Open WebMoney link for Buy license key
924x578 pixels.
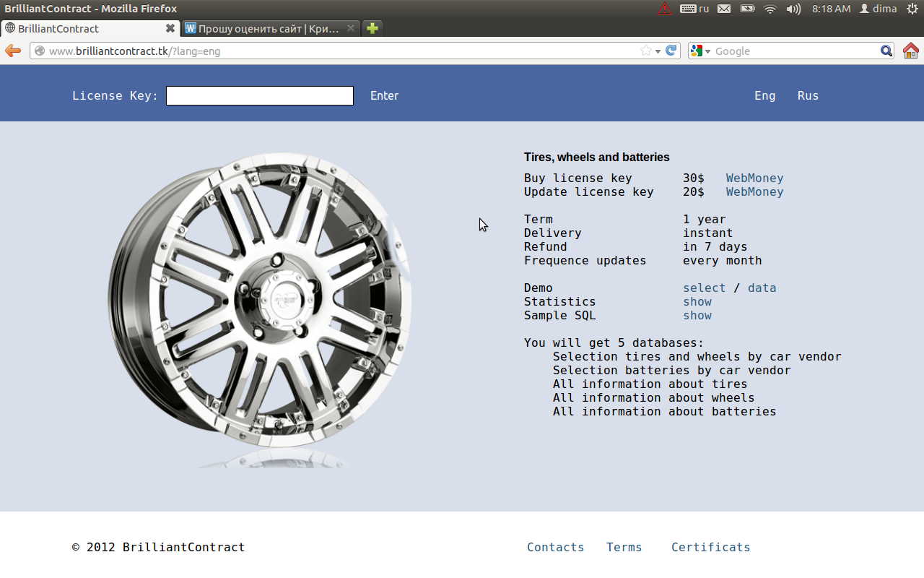click(754, 178)
